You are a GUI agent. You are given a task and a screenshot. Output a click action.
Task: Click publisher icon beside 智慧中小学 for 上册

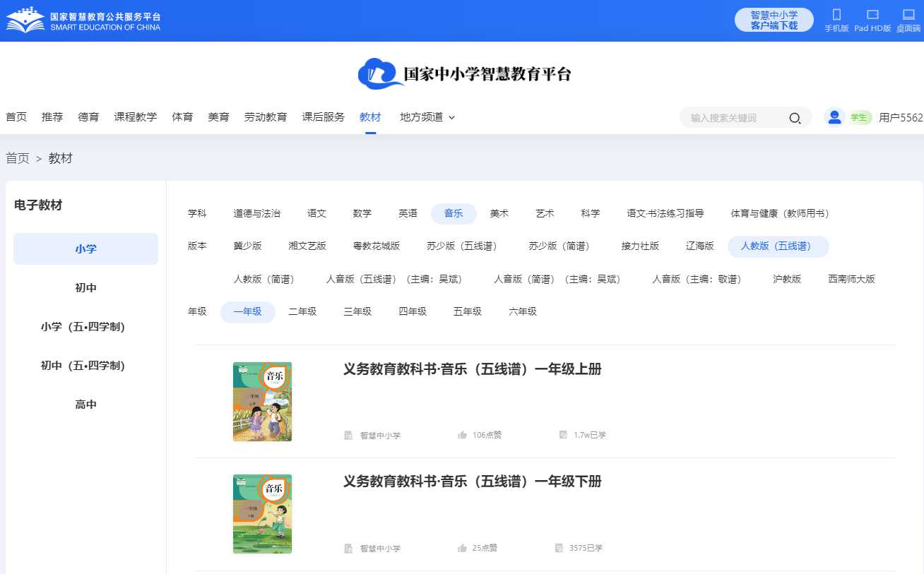click(x=348, y=436)
